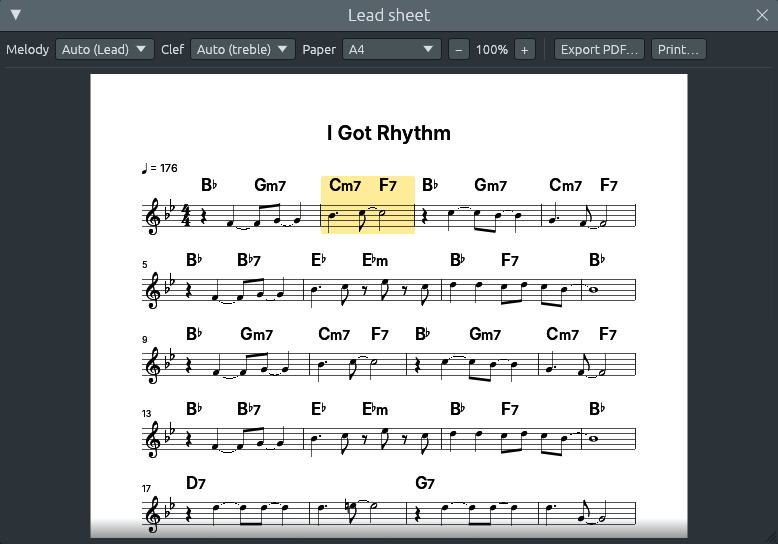Click the 100% zoom value
This screenshot has height=544, width=778.
click(x=492, y=50)
